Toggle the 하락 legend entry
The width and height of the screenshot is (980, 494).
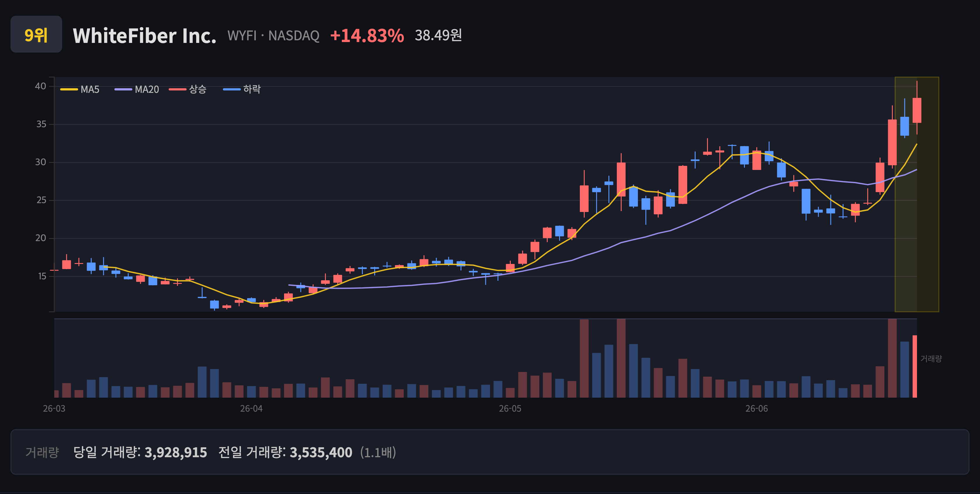[x=242, y=90]
